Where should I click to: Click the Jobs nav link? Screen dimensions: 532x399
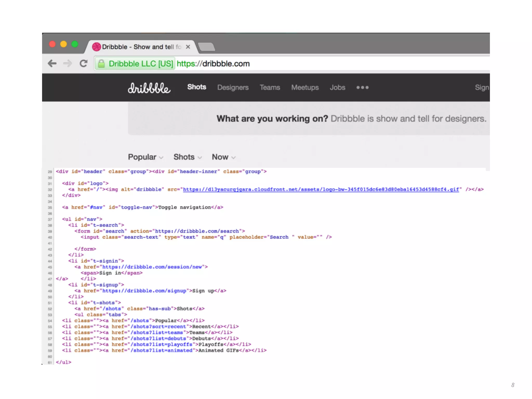point(337,88)
